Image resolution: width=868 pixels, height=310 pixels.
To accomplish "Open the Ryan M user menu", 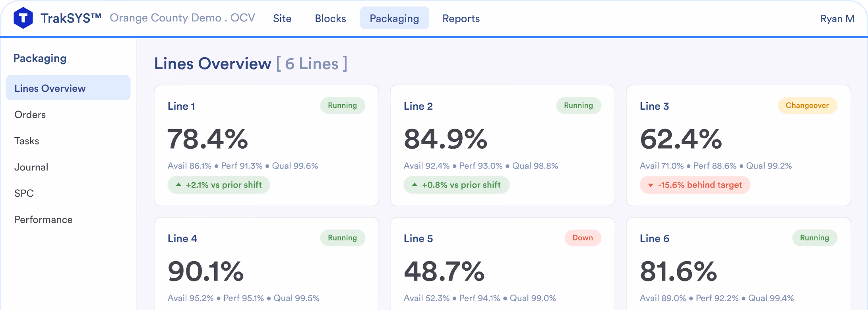I will pyautogui.click(x=837, y=19).
